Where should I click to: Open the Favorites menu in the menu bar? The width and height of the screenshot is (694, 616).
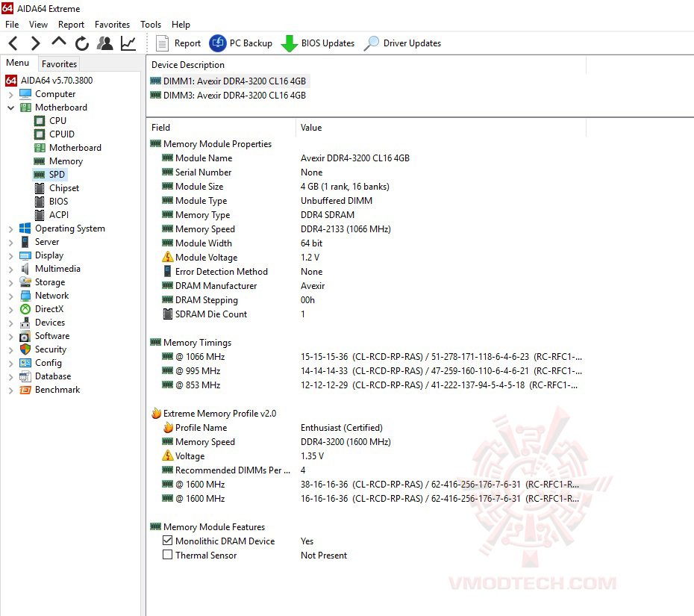112,25
